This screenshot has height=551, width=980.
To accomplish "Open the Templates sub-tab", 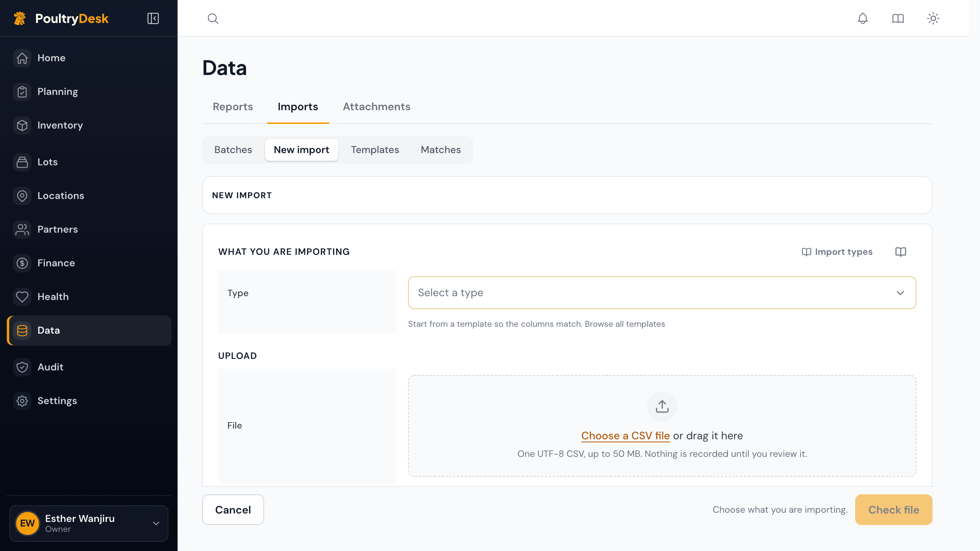I will coord(375,150).
